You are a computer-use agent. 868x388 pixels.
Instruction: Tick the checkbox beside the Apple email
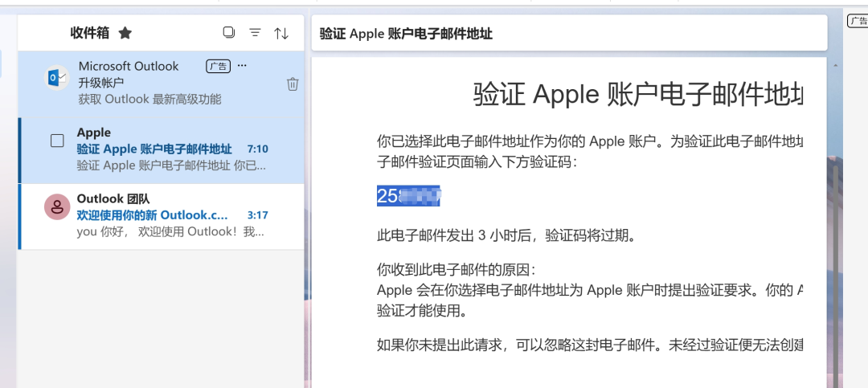point(57,141)
